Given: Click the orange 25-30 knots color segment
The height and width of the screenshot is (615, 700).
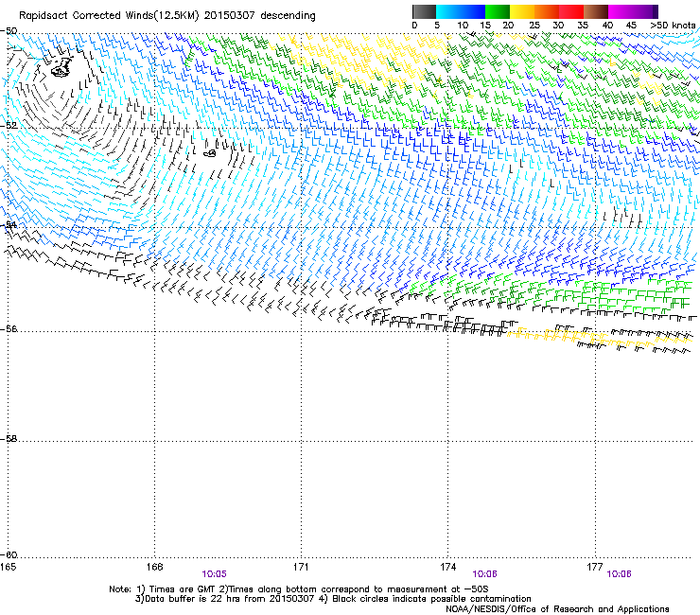Looking at the screenshot, I should [547, 11].
